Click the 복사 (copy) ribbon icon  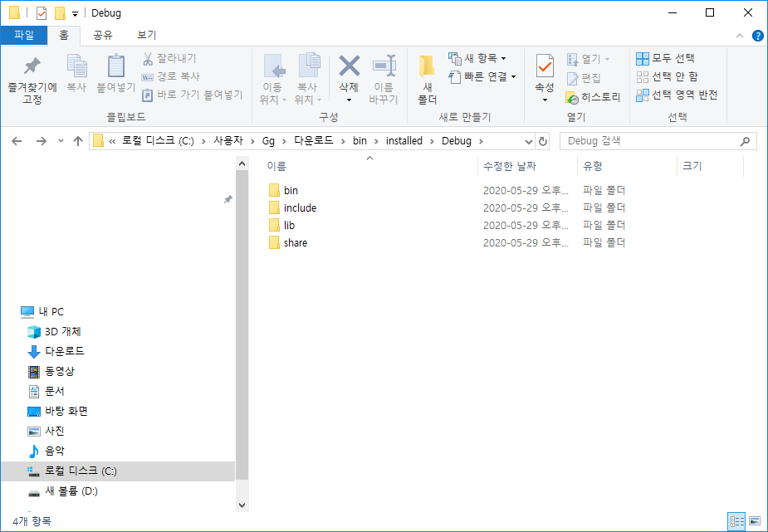[x=76, y=66]
